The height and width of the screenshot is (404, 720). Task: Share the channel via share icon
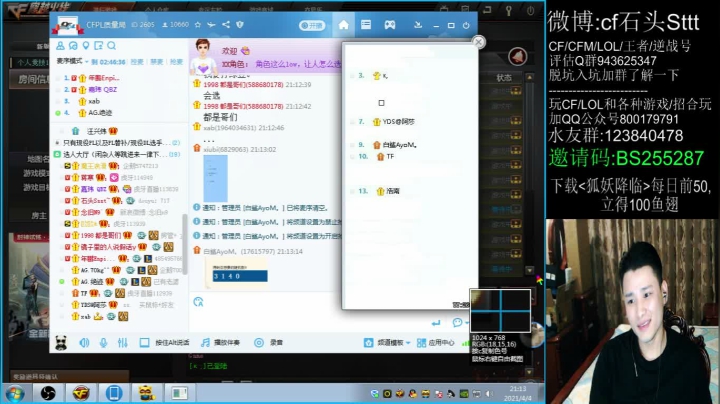coord(226,24)
